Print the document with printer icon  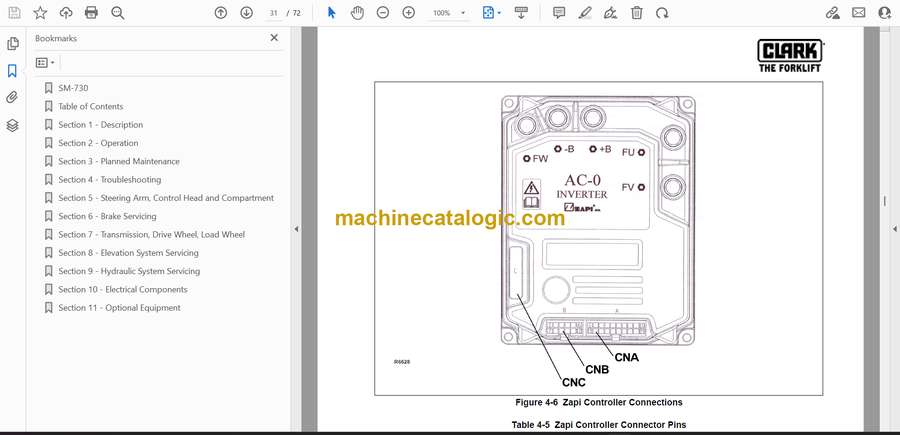(x=92, y=13)
